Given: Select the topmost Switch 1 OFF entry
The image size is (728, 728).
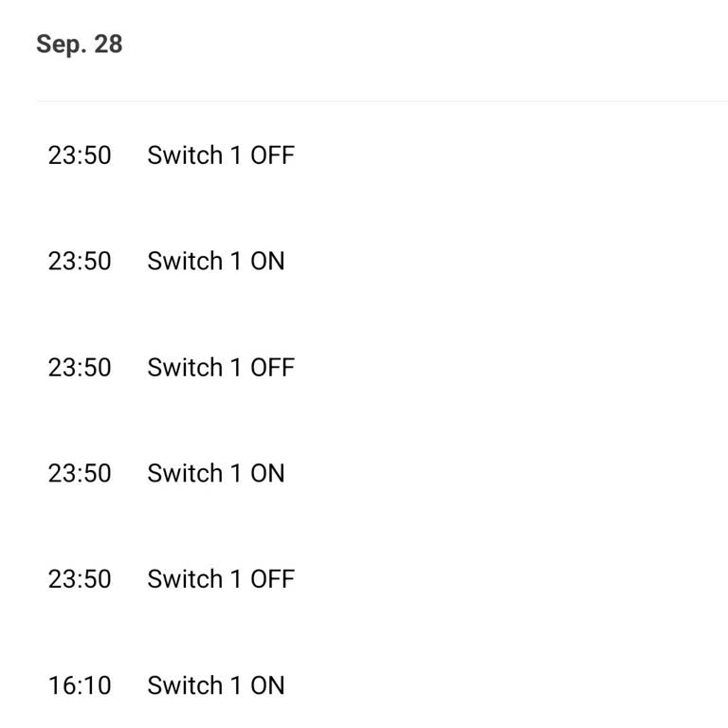Looking at the screenshot, I should click(221, 155).
